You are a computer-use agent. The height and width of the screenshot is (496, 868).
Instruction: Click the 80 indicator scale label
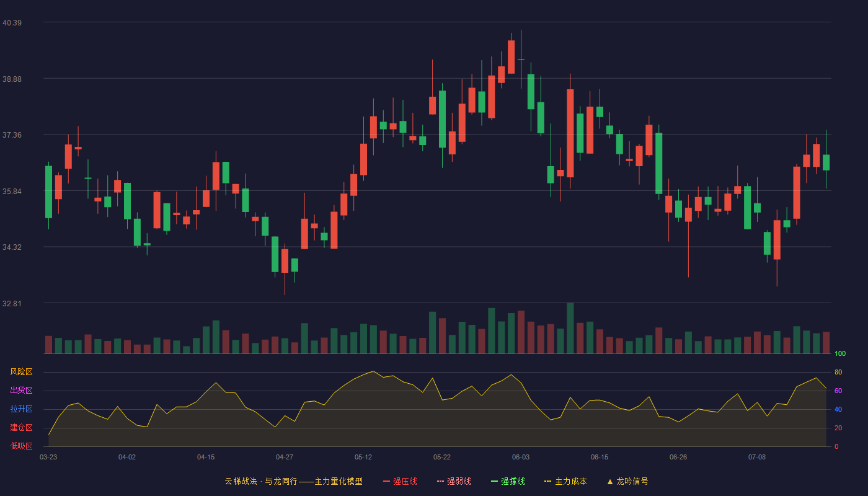[838, 372]
